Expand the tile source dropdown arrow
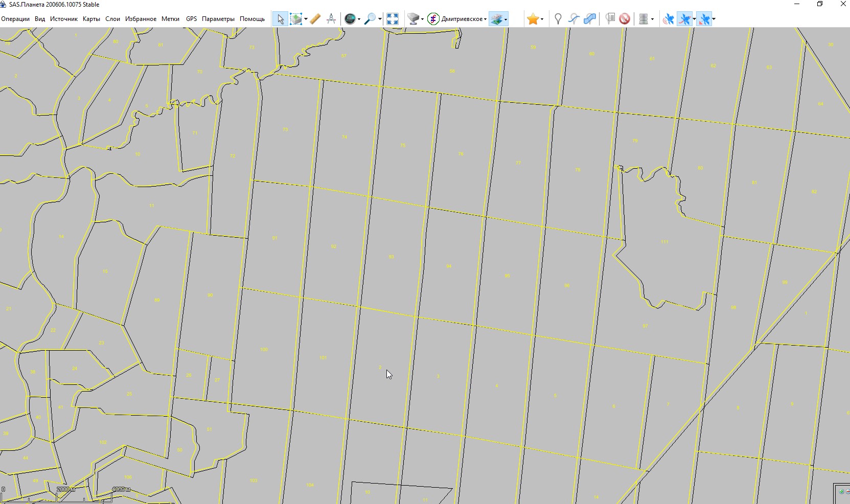 [x=422, y=19]
